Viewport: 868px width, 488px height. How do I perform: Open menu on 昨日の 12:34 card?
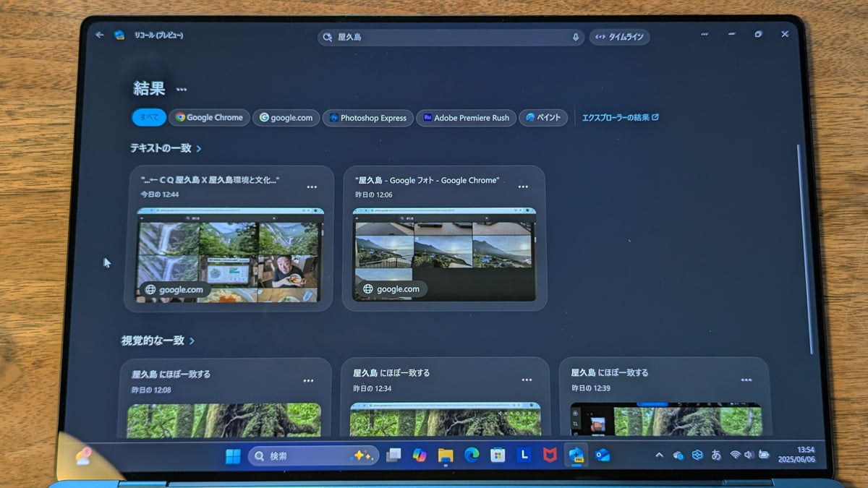pos(527,380)
